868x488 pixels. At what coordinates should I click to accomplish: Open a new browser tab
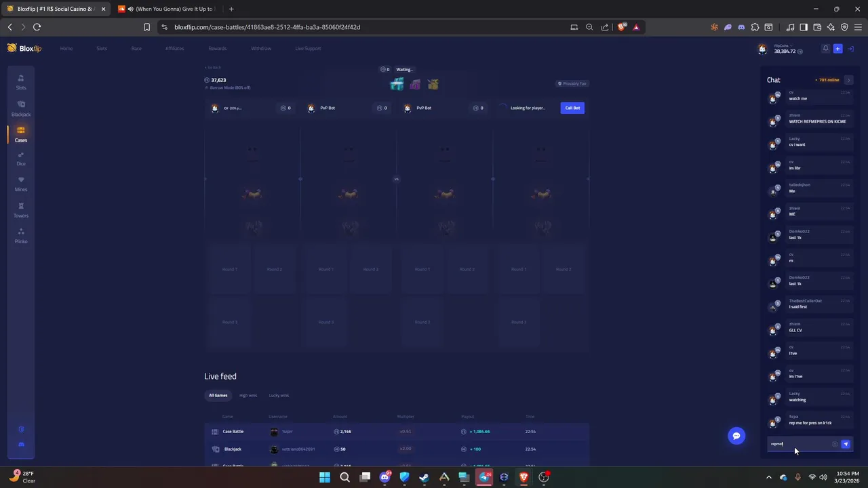tap(231, 9)
